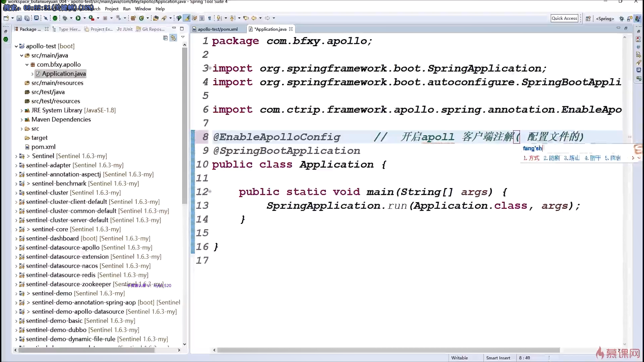Open Package Explorer view menu dropdown
This screenshot has width=644, height=362.
(183, 37)
